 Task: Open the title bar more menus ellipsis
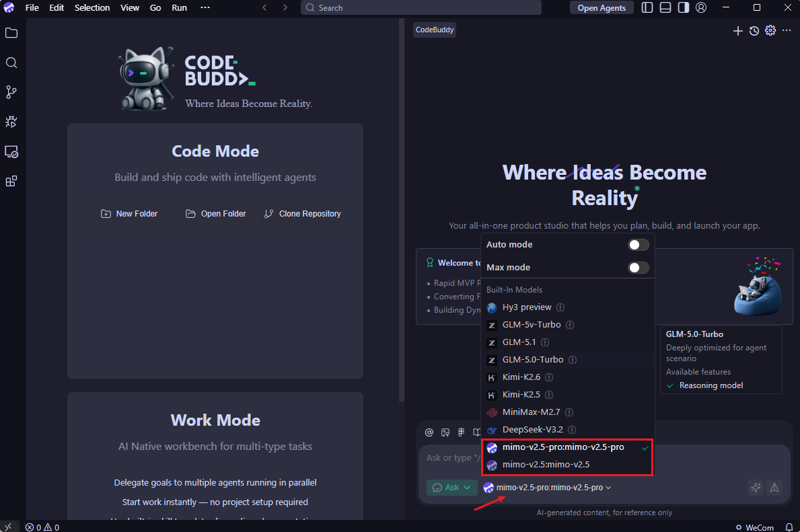coord(205,7)
